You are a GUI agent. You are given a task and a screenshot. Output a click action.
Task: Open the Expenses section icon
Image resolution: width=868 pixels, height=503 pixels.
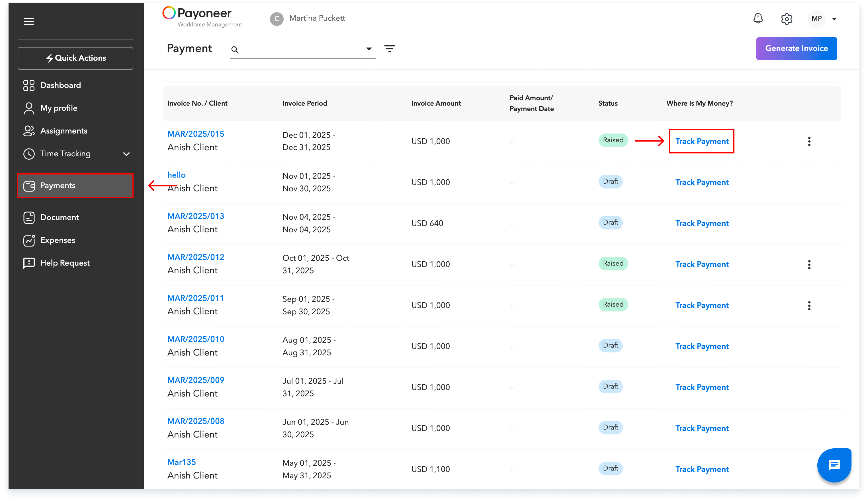click(x=29, y=240)
